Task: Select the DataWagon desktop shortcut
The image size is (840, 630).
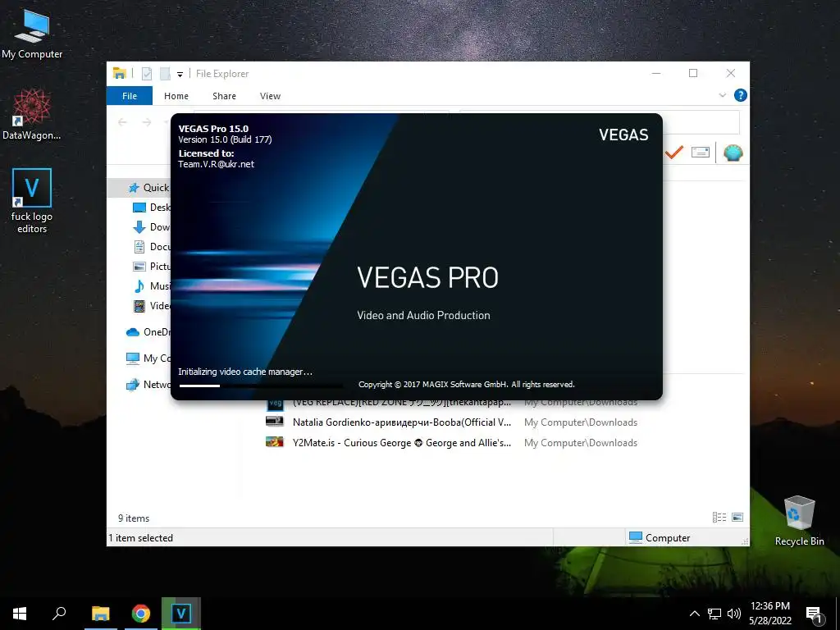Action: click(x=32, y=115)
